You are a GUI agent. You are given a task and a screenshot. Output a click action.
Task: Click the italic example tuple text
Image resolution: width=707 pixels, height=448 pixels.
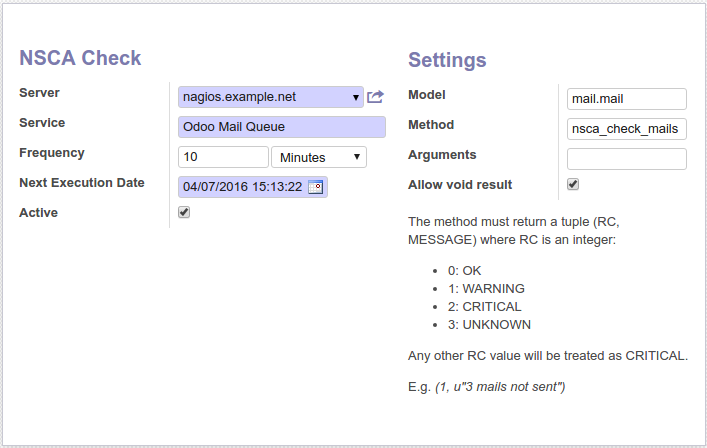click(507, 386)
